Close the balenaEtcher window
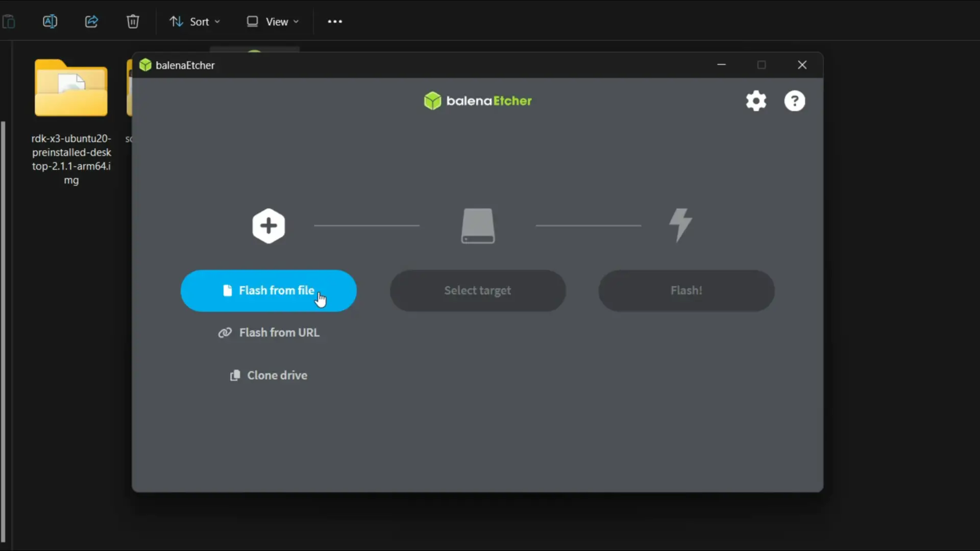Image resolution: width=980 pixels, height=551 pixels. click(802, 65)
